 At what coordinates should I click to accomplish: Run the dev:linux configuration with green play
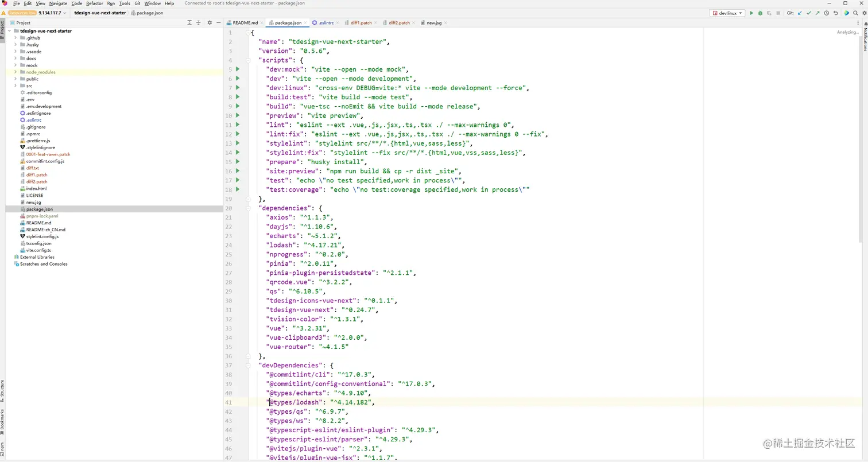751,13
